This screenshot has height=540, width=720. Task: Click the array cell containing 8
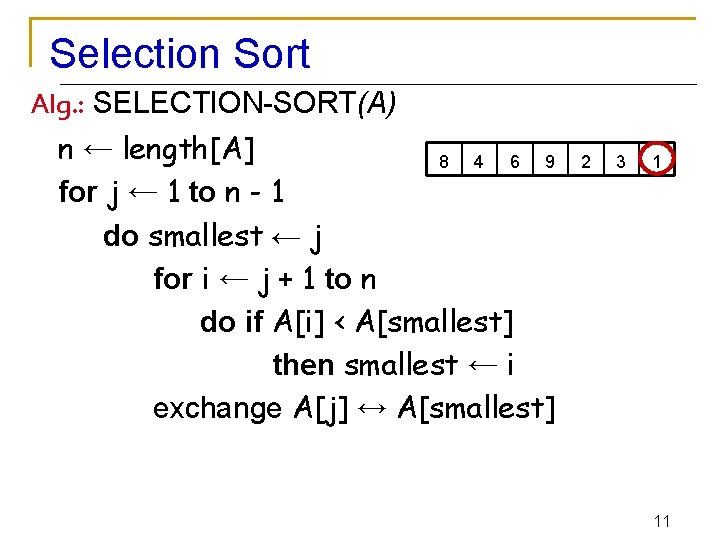443,160
